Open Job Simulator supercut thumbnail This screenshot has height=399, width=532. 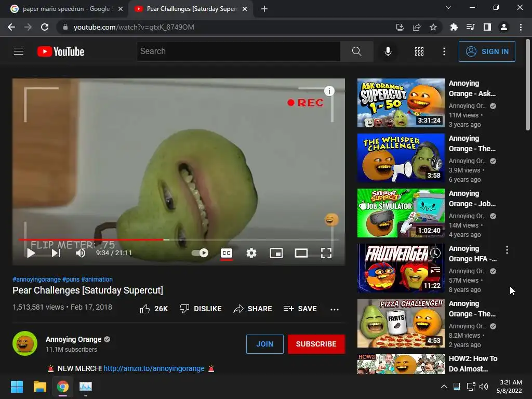[x=401, y=212]
